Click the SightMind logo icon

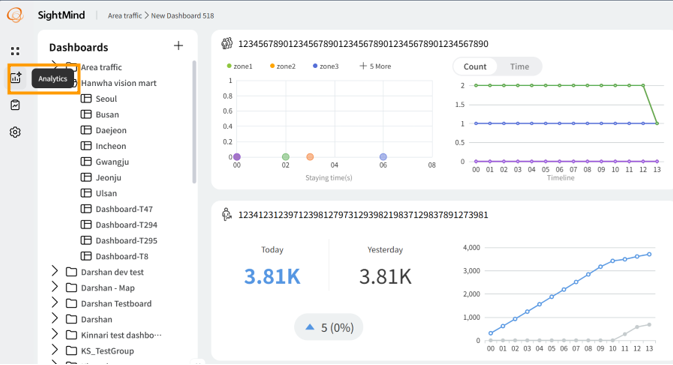(x=15, y=15)
